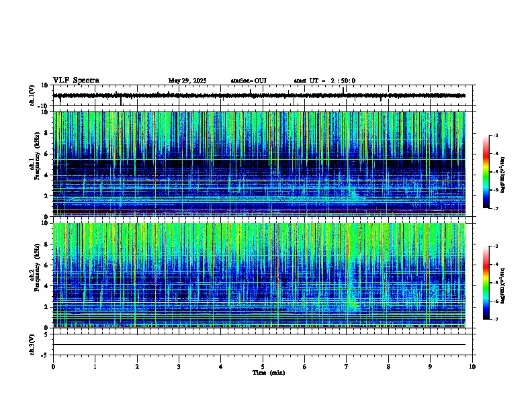Viewport: 532px width, 411px height.
Task: Click the "5" tick on the time axis
Action: (x=263, y=367)
